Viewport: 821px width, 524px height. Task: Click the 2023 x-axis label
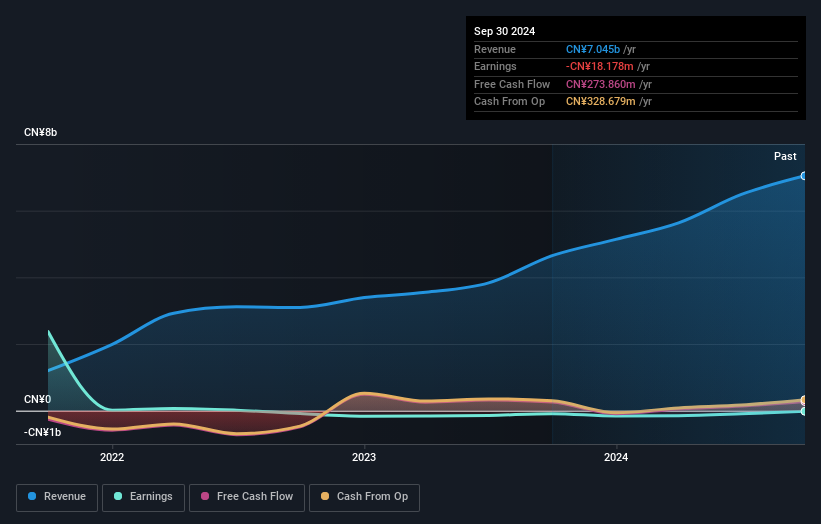click(364, 457)
